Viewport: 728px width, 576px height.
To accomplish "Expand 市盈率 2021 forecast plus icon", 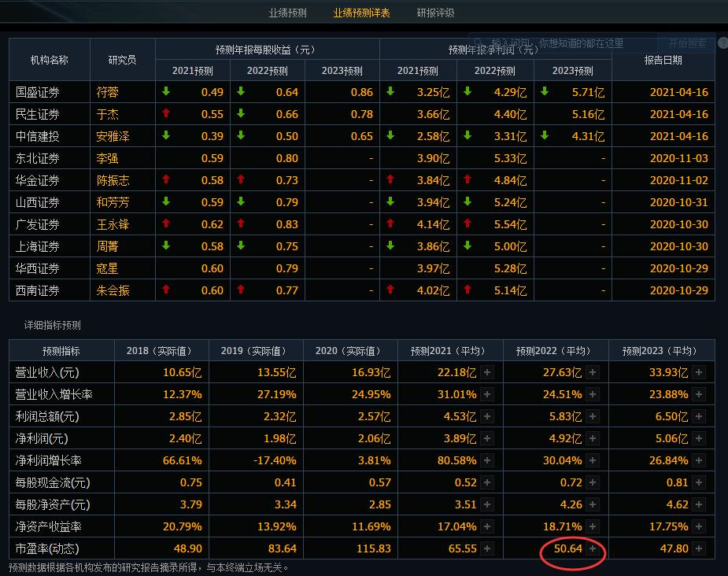I will pos(487,548).
